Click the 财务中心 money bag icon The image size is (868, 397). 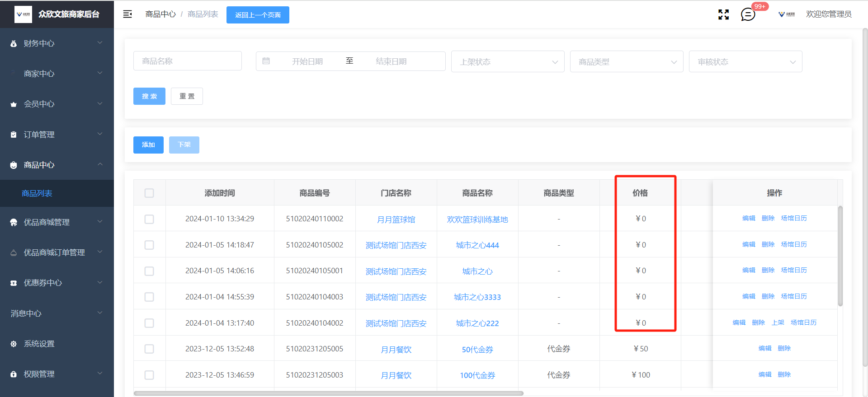(14, 43)
